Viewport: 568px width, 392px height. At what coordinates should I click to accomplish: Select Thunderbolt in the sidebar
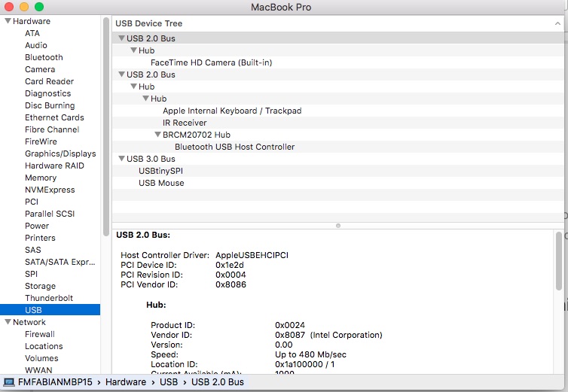pyautogui.click(x=49, y=298)
